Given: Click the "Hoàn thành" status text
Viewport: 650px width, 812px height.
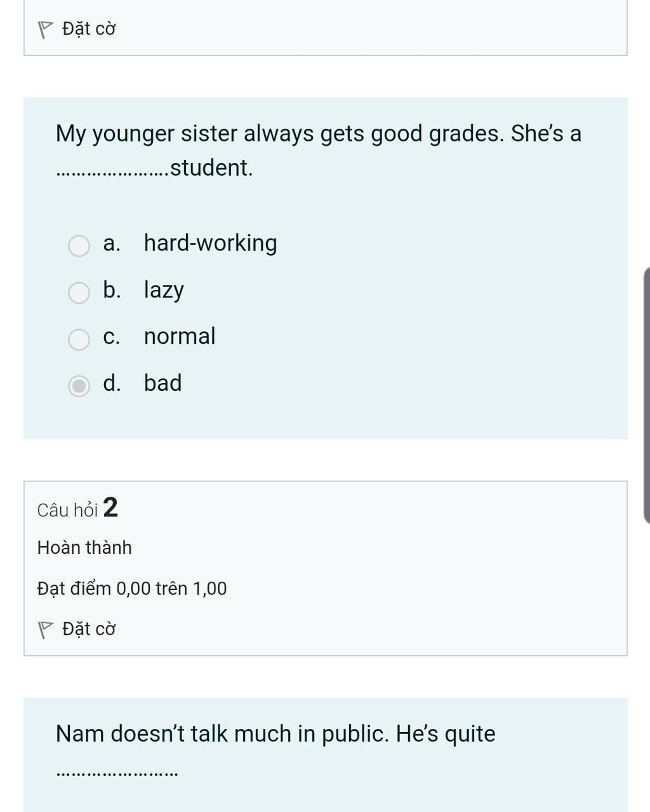Looking at the screenshot, I should pyautogui.click(x=84, y=548).
